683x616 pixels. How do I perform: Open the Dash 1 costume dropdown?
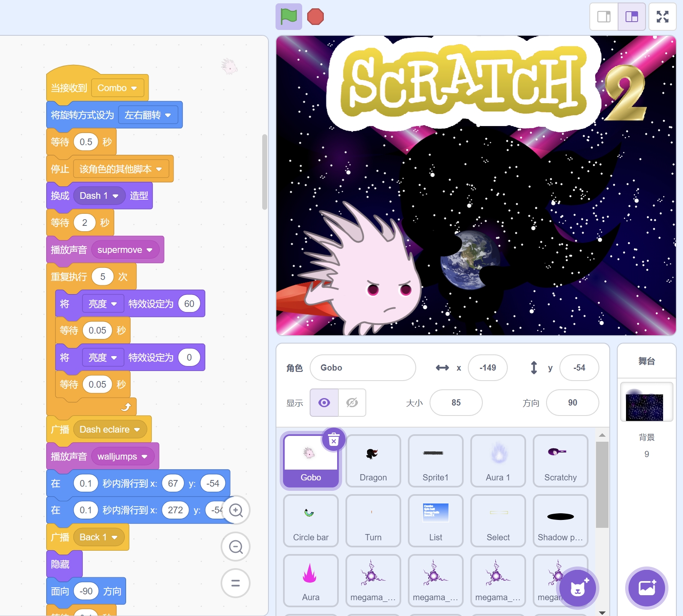99,195
